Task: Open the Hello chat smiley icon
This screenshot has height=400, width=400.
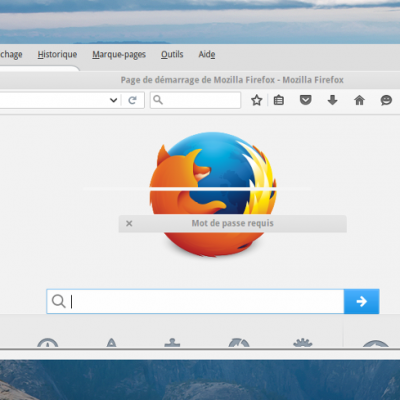Action: click(386, 100)
